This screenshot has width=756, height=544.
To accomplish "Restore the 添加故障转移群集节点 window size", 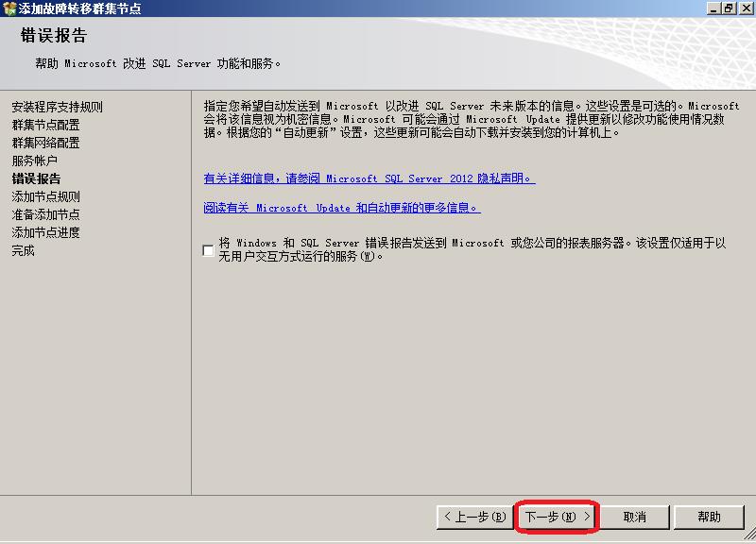I will pyautogui.click(x=728, y=8).
